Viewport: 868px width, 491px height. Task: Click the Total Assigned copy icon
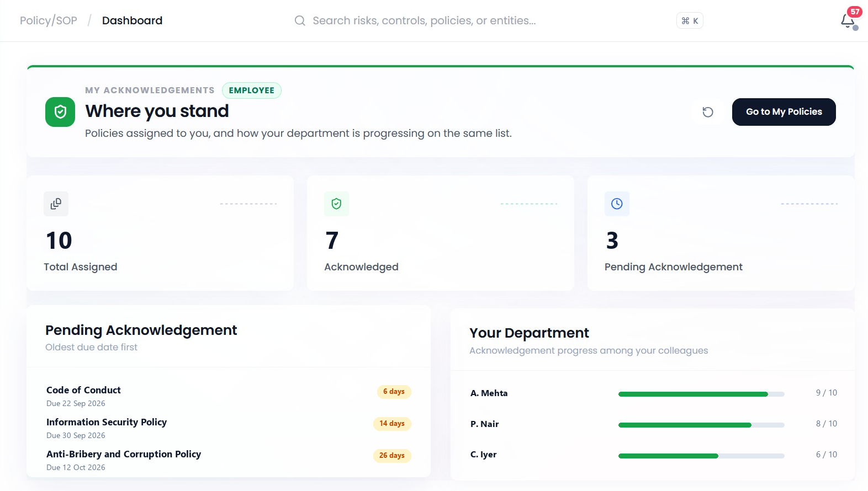(56, 204)
